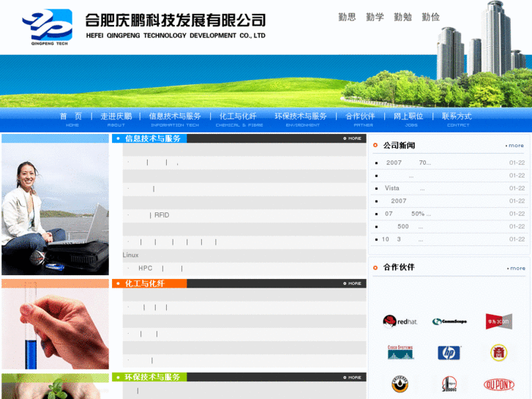The image size is (532, 399).
Task: Open the round black-orange emblem partner logo
Action: [400, 384]
